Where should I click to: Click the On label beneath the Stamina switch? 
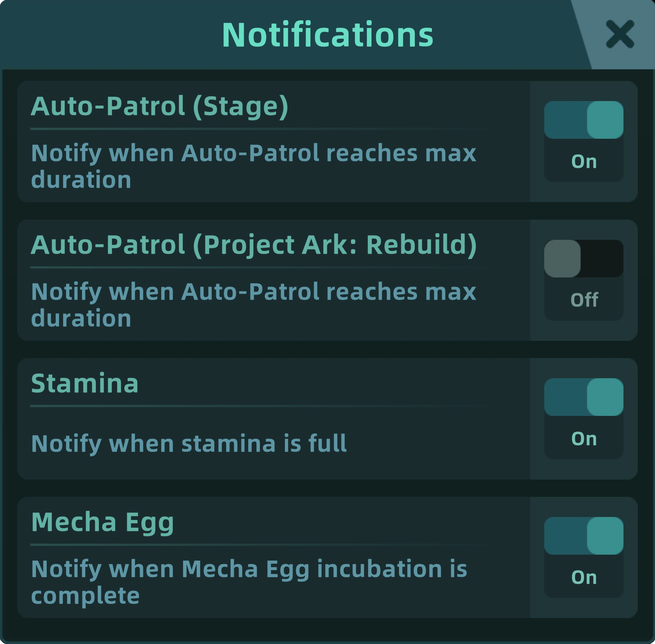click(x=584, y=438)
